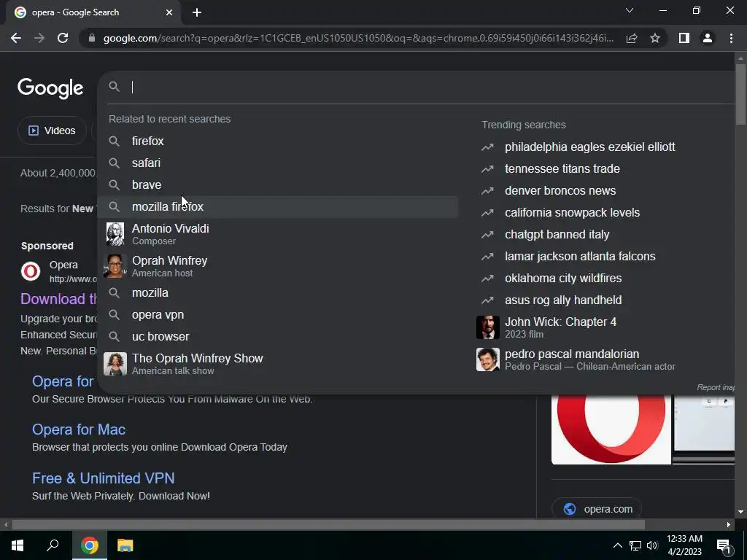Open a new tab with the plus button
Viewport: 747px width, 560px height.
click(197, 12)
